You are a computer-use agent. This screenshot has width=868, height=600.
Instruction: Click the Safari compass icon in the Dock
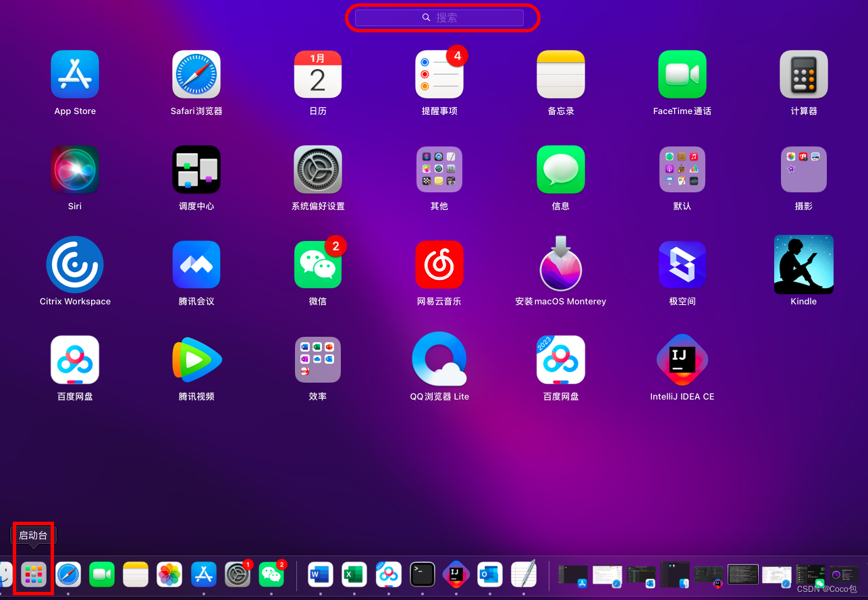pyautogui.click(x=68, y=574)
